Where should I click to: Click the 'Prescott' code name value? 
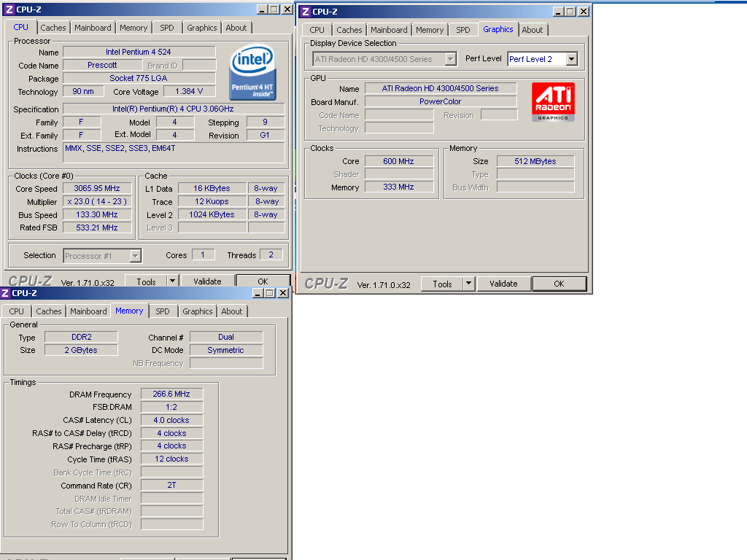pyautogui.click(x=102, y=65)
